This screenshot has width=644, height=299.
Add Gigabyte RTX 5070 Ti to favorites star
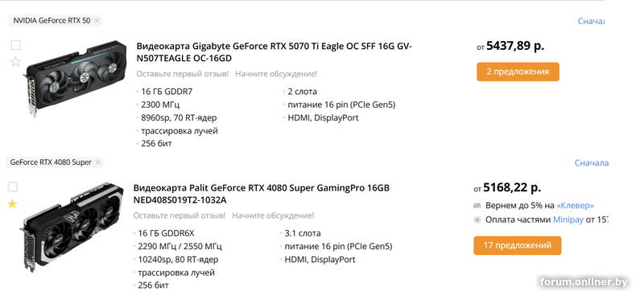(x=15, y=62)
